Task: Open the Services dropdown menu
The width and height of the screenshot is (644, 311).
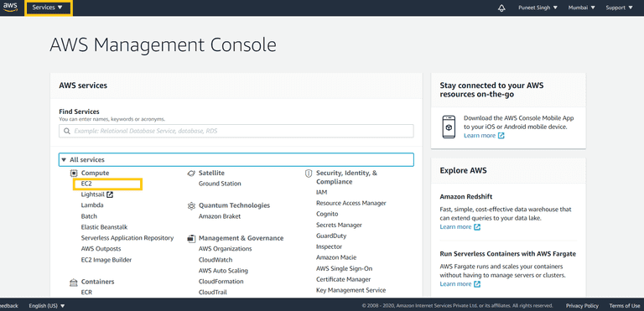Action: [x=48, y=8]
